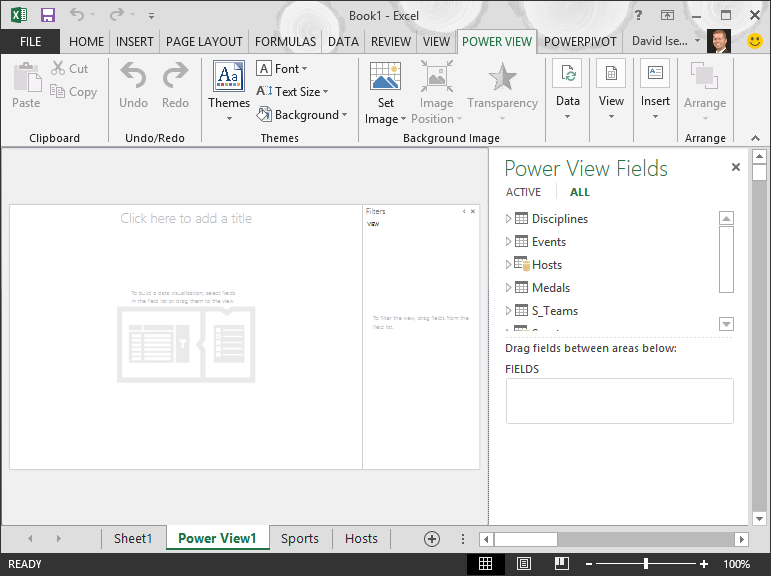Expand the Hosts table

click(x=508, y=265)
